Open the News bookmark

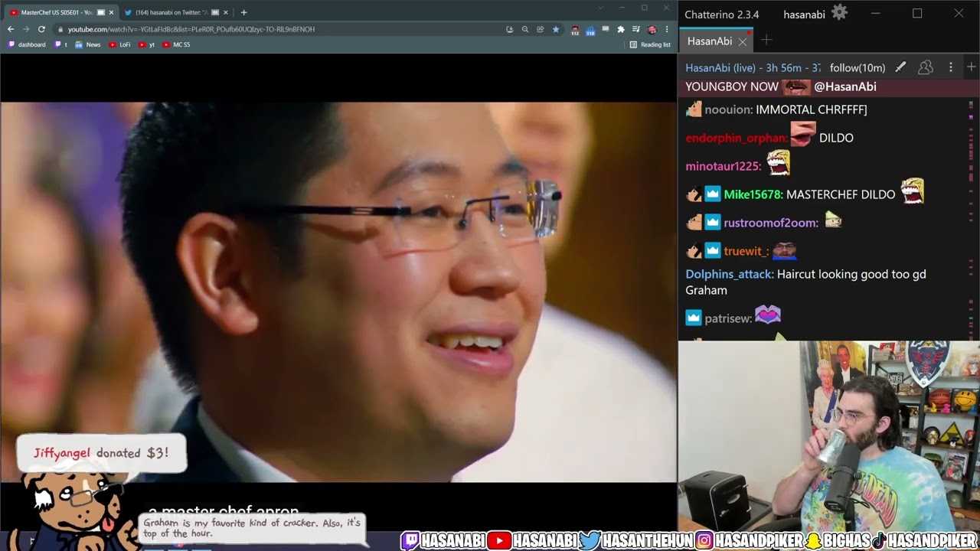coord(88,44)
